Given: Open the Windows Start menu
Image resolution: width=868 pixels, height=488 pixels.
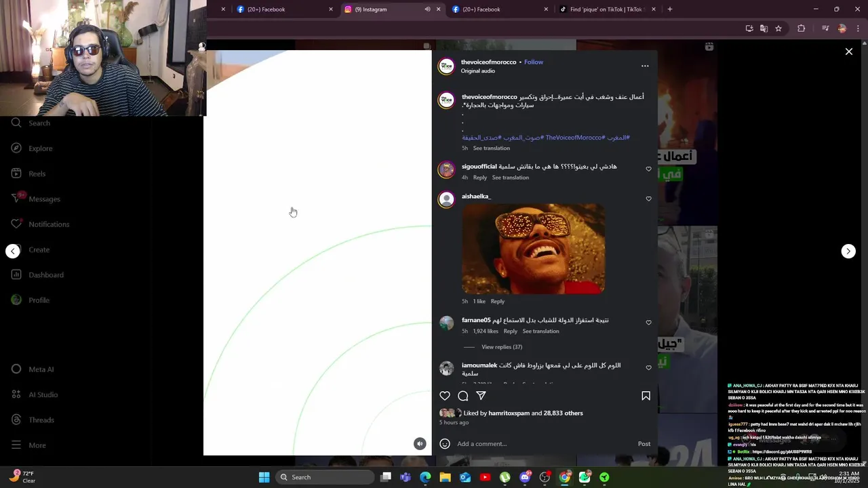Looking at the screenshot, I should pos(264,477).
